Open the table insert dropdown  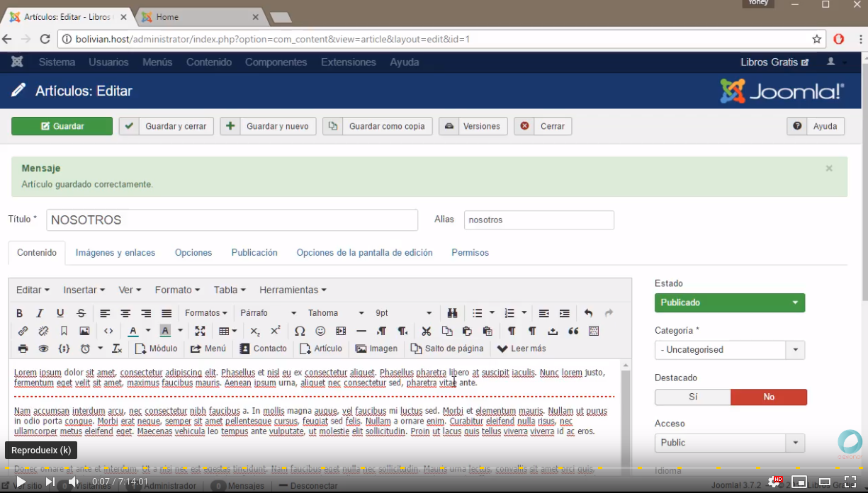click(227, 331)
